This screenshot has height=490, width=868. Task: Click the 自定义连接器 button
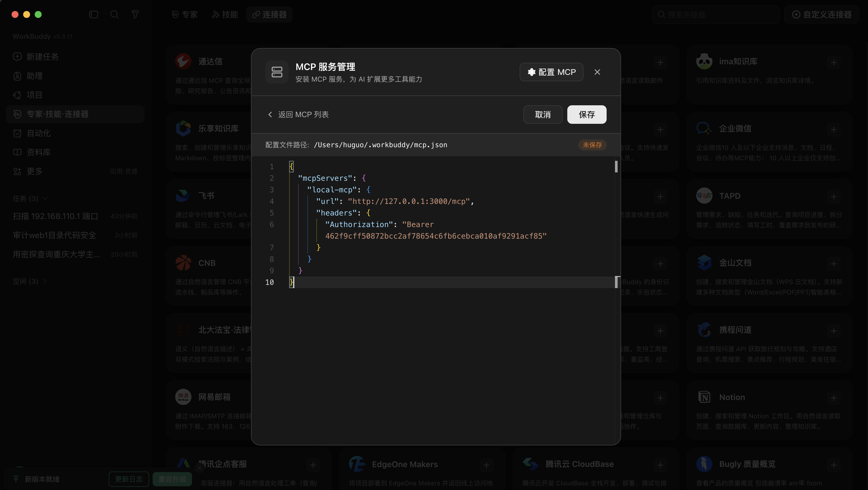click(x=821, y=14)
